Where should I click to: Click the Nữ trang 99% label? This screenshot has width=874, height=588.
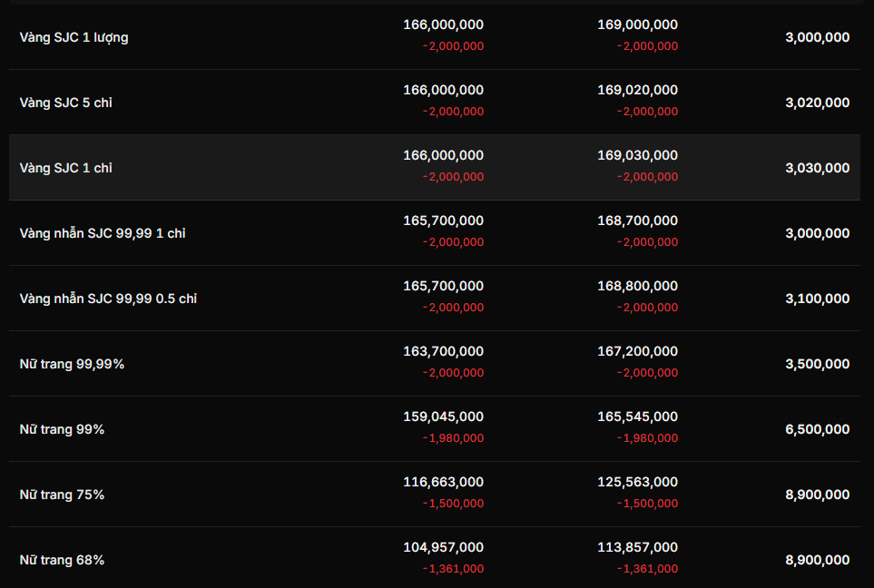(62, 429)
